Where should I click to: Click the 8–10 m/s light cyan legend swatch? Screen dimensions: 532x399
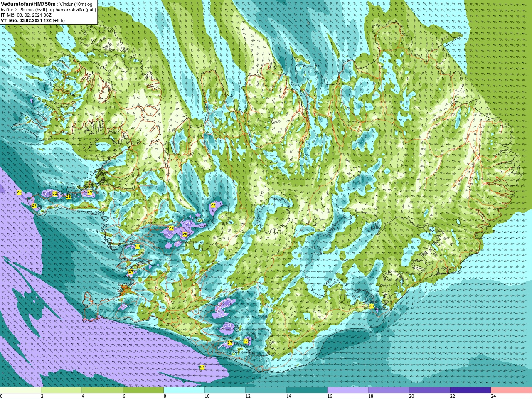coord(184,390)
